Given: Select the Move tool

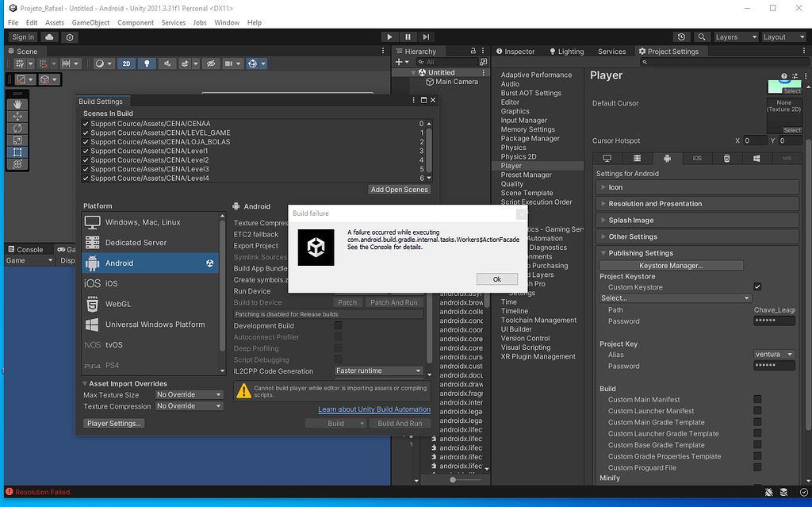Looking at the screenshot, I should point(17,117).
